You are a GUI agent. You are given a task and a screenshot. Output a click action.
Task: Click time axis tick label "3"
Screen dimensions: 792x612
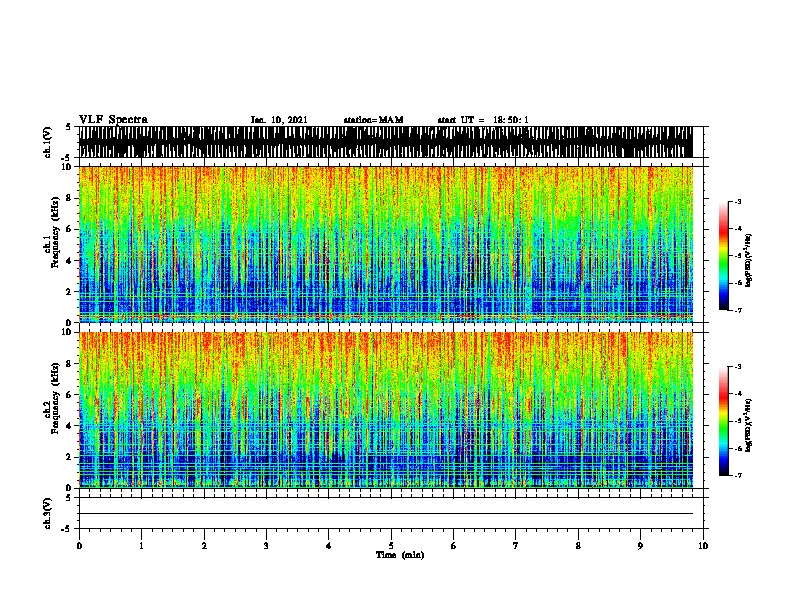click(x=266, y=545)
